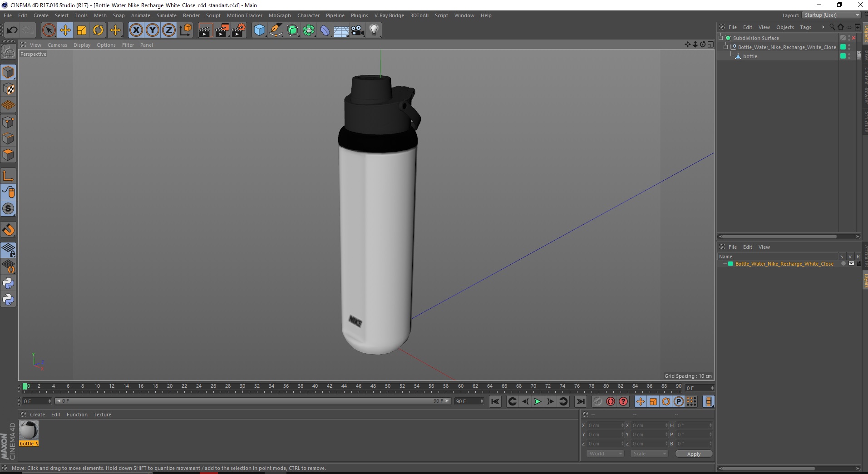Toggle layer solo dot for Bottle_Water layer
This screenshot has height=474, width=868.
(x=843, y=264)
